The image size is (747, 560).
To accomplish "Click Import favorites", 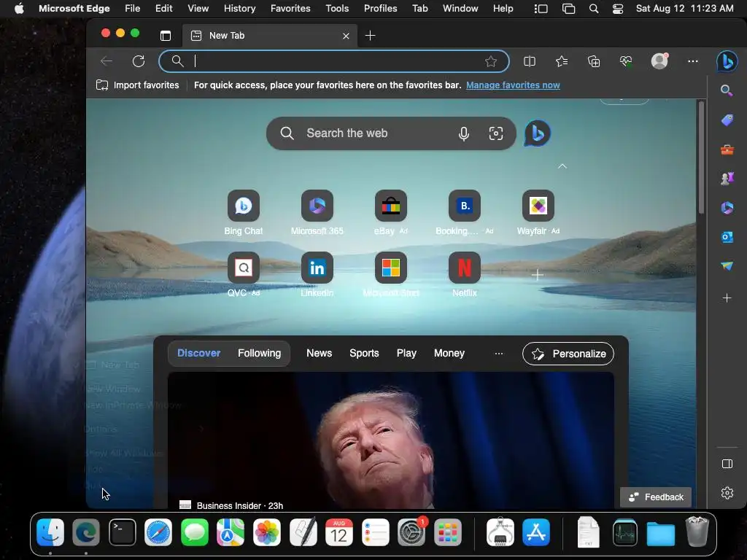I will pos(138,85).
